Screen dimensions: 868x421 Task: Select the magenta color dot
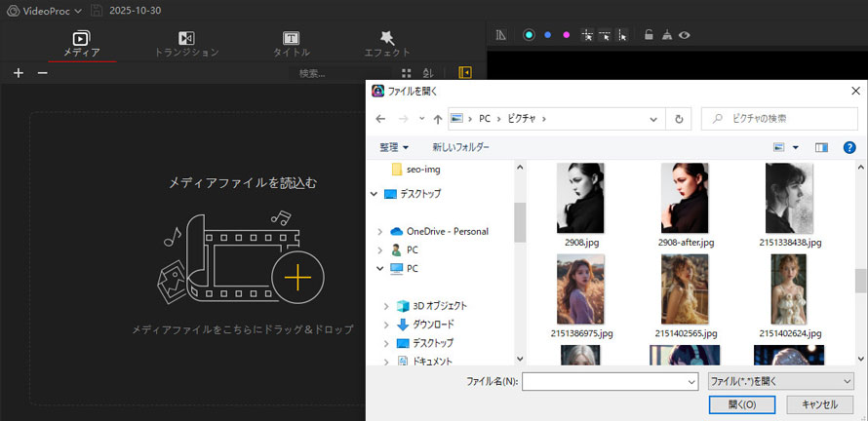566,35
